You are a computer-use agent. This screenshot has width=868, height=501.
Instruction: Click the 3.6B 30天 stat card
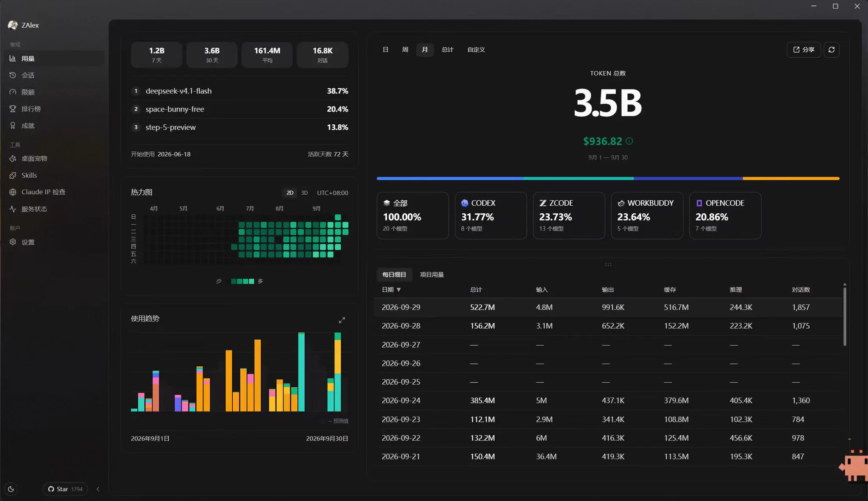212,55
